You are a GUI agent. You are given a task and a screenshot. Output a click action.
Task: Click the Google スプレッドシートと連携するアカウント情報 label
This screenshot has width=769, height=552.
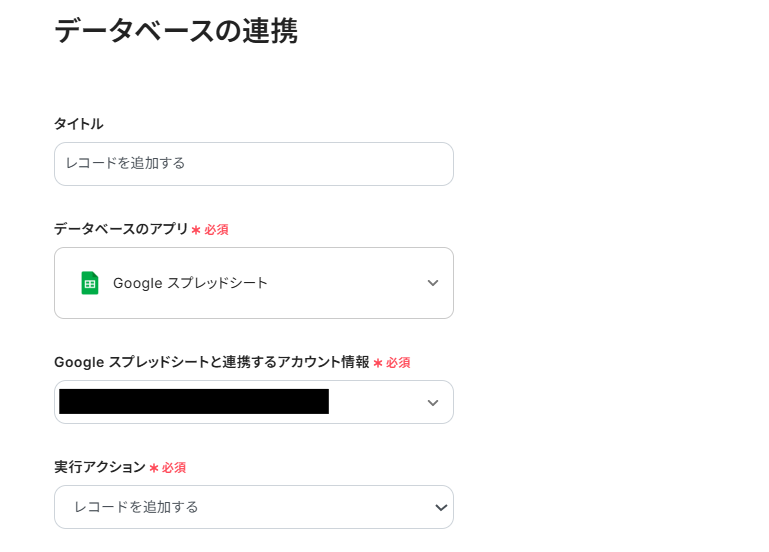coord(211,362)
